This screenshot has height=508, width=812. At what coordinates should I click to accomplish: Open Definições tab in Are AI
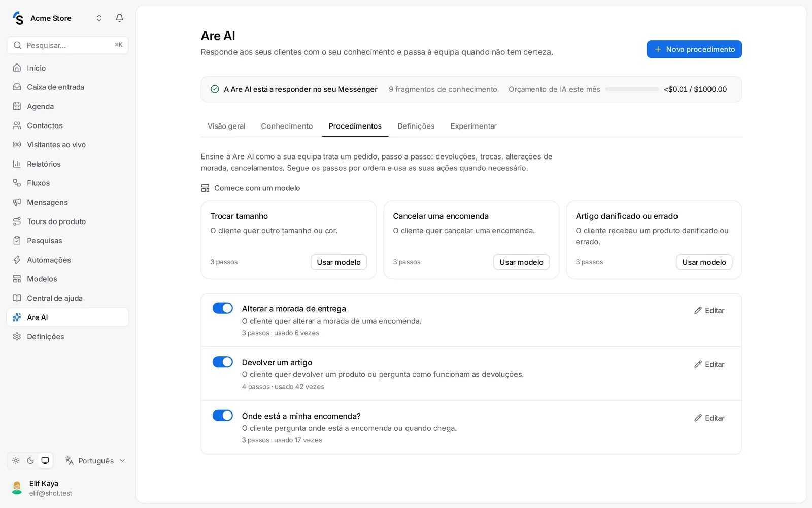tap(416, 126)
